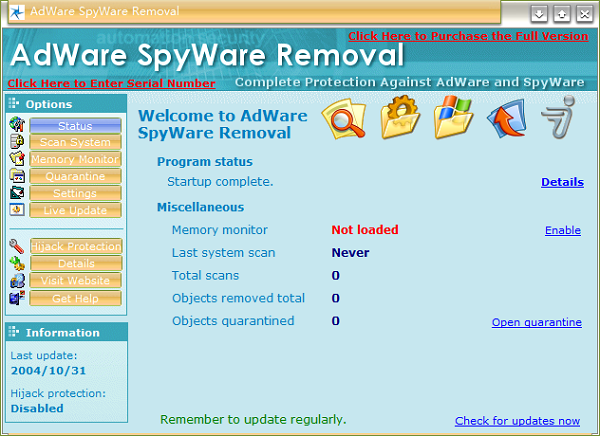
Task: Click the icon next to Quarantine
Action: (16, 176)
